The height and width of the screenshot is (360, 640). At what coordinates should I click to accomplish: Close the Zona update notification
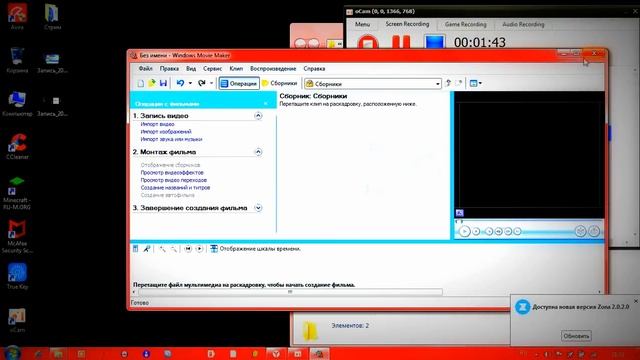point(636,301)
